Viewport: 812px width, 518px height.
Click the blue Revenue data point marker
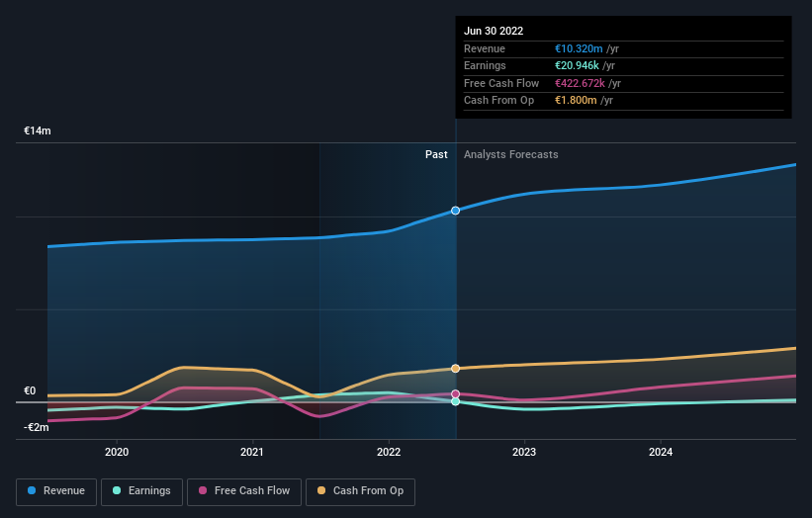click(455, 211)
